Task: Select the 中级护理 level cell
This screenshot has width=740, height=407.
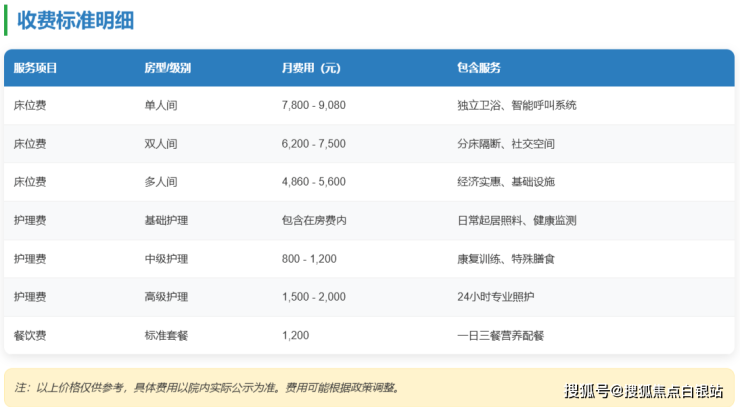Action: [167, 259]
